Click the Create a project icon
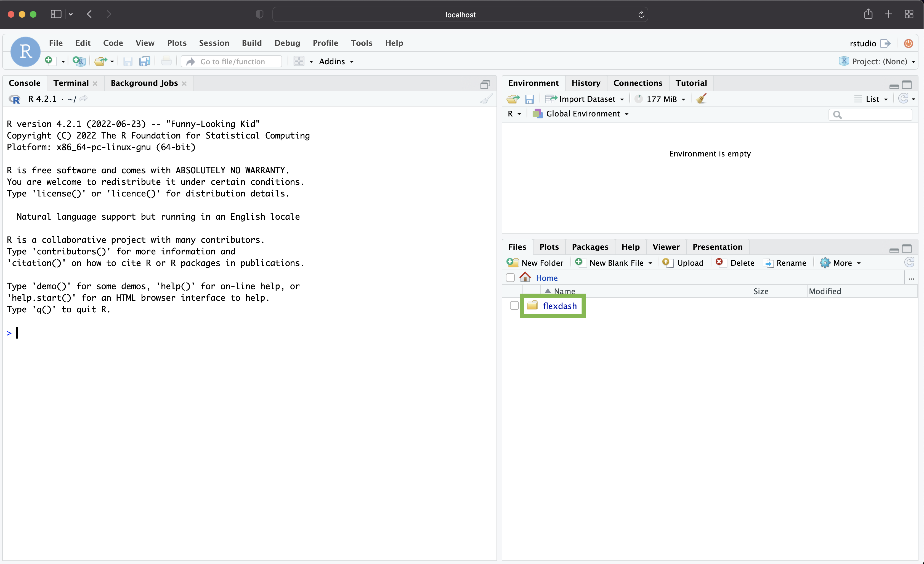This screenshot has width=924, height=564. click(x=79, y=61)
